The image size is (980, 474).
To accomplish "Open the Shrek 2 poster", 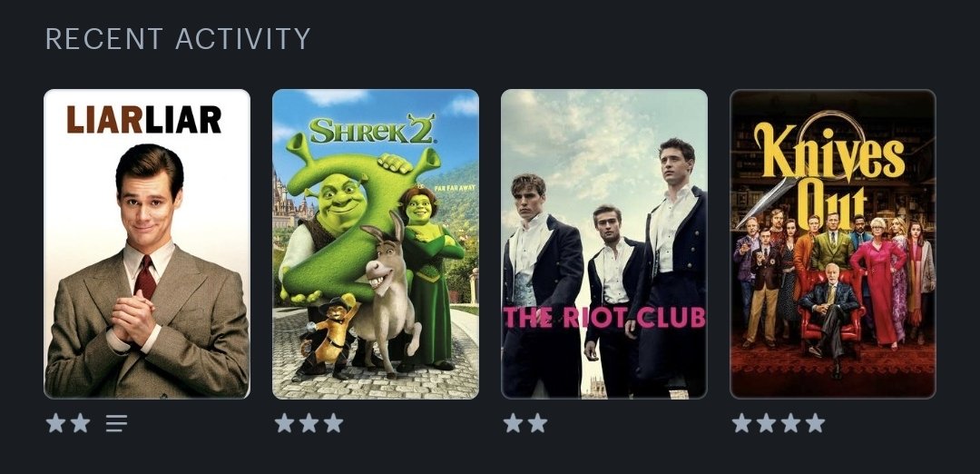I will click(376, 244).
